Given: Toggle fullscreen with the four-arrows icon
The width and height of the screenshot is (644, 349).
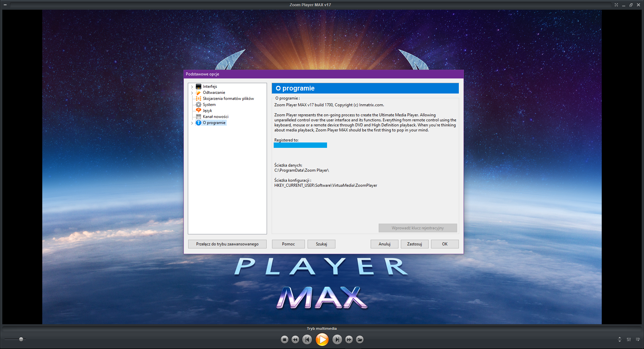Looking at the screenshot, I should tap(616, 5).
